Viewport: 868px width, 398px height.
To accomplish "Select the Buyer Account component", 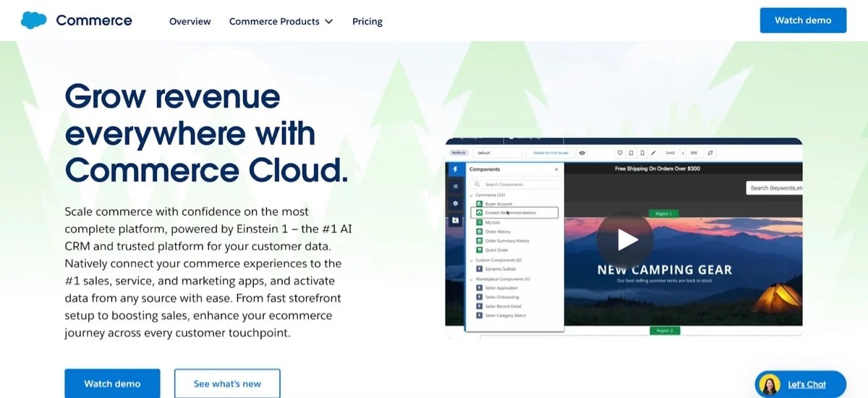I will coord(494,204).
